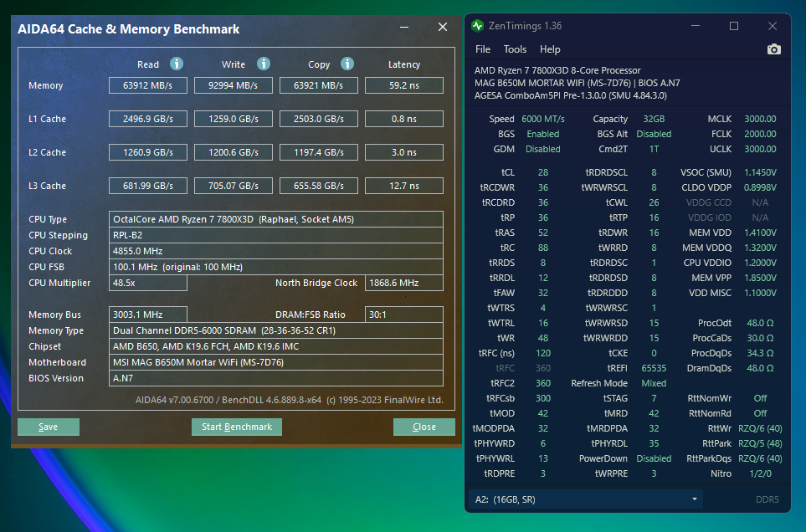Click the Memory Read result field
The width and height of the screenshot is (806, 532).
tap(147, 85)
